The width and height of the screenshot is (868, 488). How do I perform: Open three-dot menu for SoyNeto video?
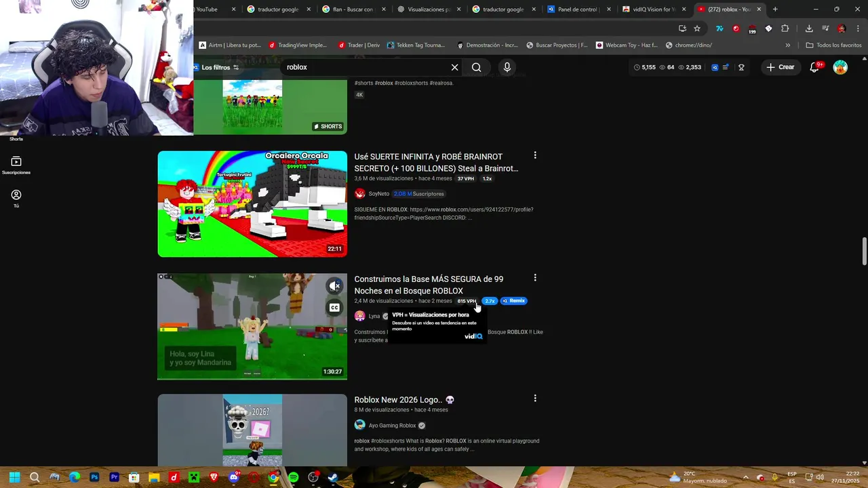535,156
